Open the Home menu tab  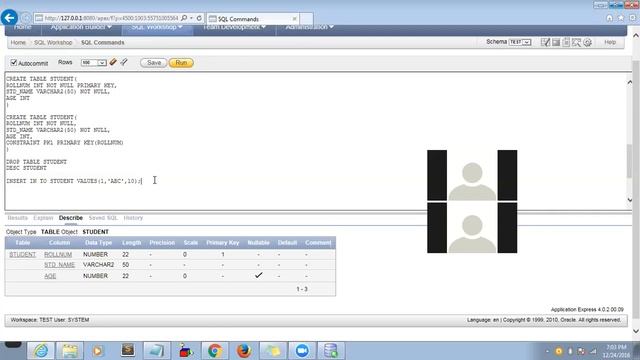coord(23,28)
